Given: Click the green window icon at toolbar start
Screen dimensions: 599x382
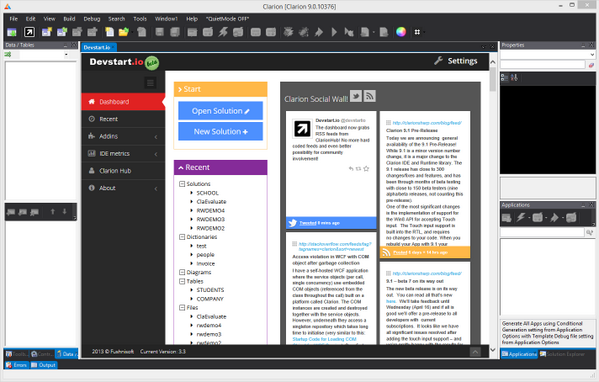Looking at the screenshot, I should coord(12,32).
